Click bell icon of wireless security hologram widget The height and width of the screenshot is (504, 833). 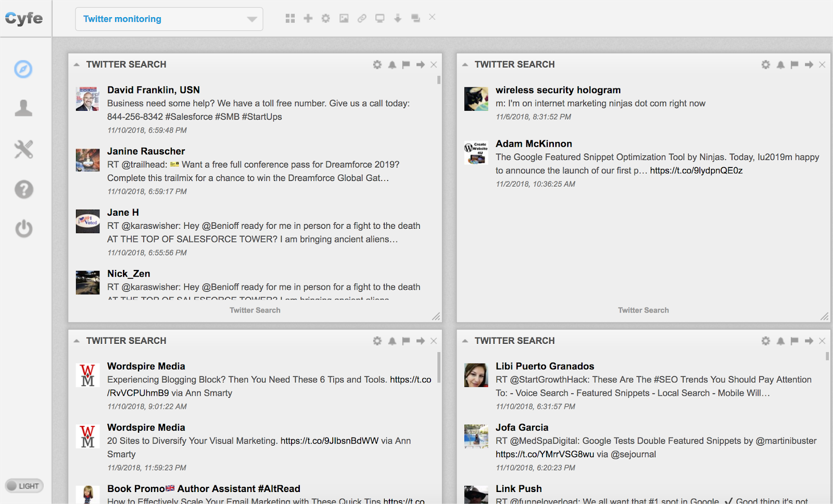coord(780,64)
